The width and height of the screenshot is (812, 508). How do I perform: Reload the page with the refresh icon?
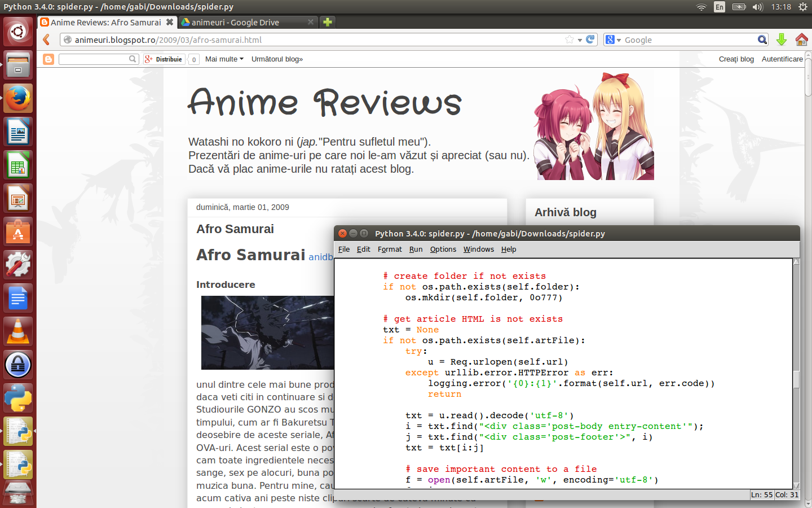[x=590, y=40]
